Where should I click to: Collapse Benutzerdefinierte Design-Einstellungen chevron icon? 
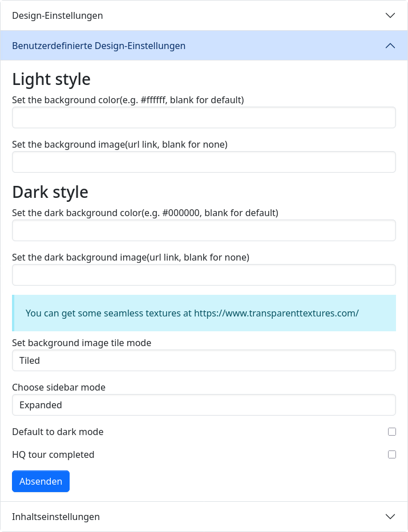390,46
